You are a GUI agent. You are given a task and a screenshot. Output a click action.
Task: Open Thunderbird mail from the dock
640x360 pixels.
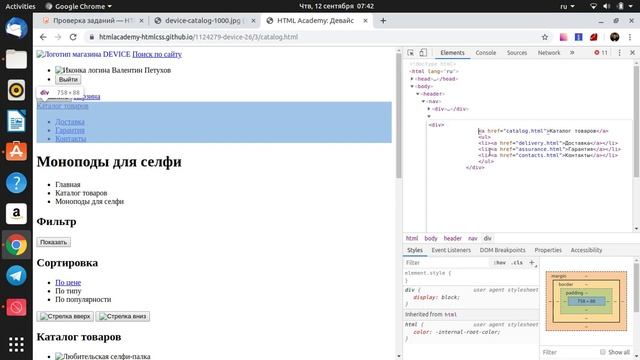coord(16,29)
